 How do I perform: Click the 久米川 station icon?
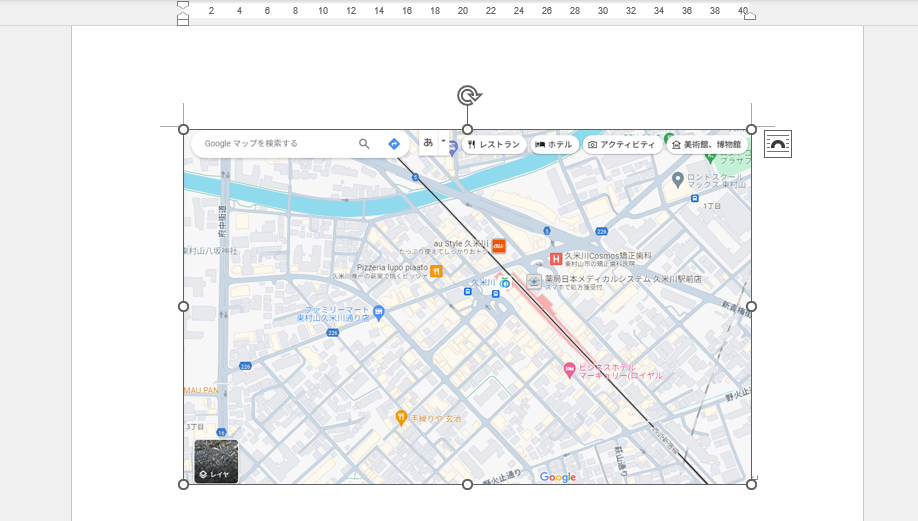click(505, 283)
